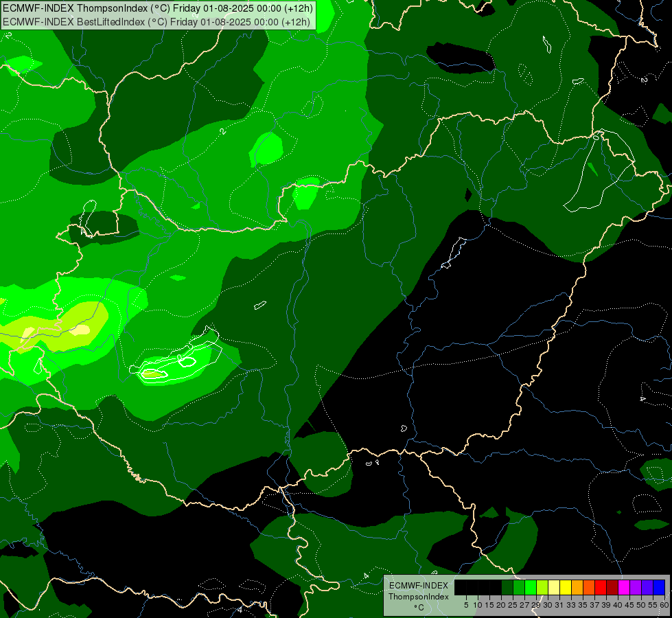Click the °C unit label in legend
Screen dimensions: 672x618
tap(419, 608)
